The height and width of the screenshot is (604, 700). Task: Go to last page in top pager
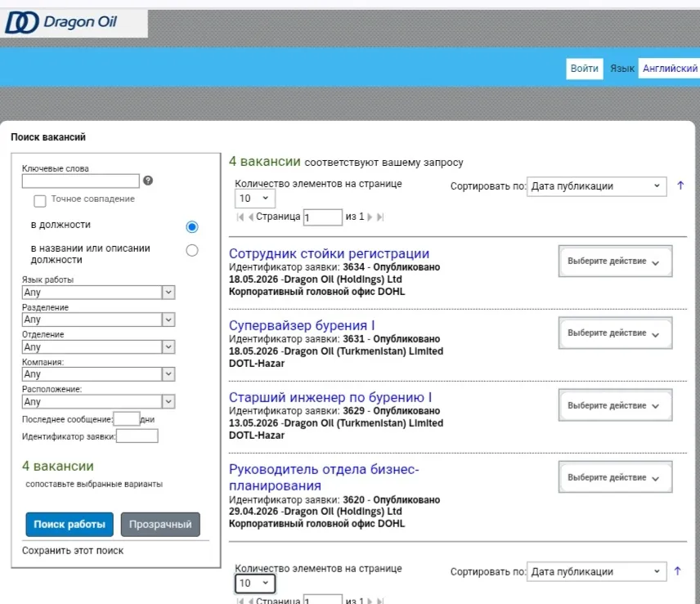pyautogui.click(x=380, y=217)
